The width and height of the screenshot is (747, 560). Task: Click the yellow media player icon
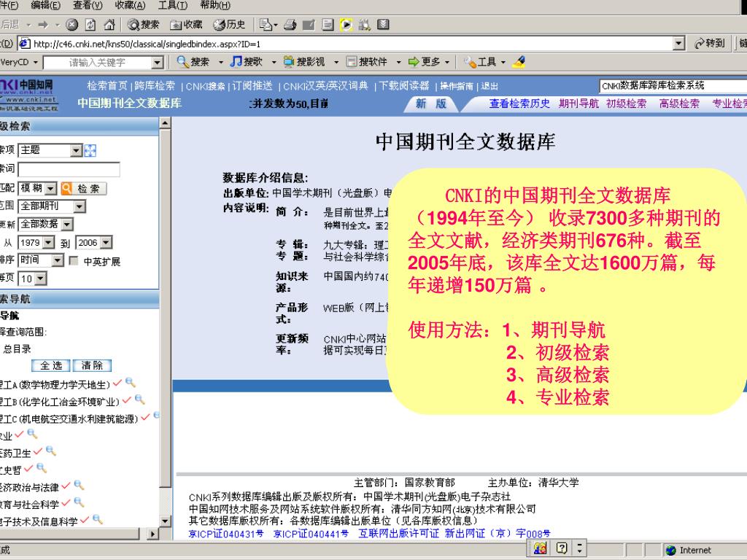(347, 24)
